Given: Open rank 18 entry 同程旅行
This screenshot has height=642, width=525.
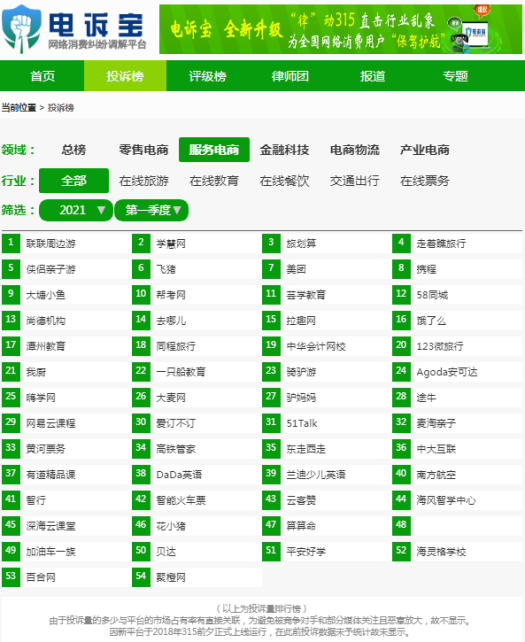Looking at the screenshot, I should tap(176, 346).
